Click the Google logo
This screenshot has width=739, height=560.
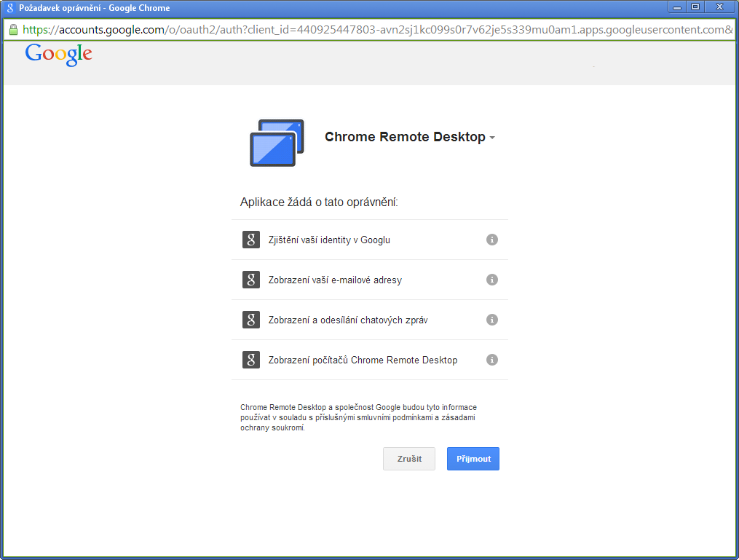[x=59, y=55]
